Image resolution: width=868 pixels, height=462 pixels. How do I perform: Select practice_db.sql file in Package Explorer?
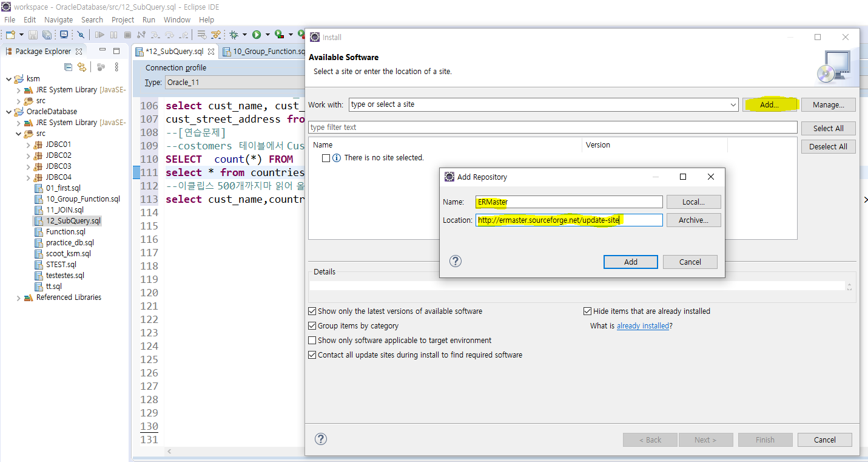coord(70,243)
